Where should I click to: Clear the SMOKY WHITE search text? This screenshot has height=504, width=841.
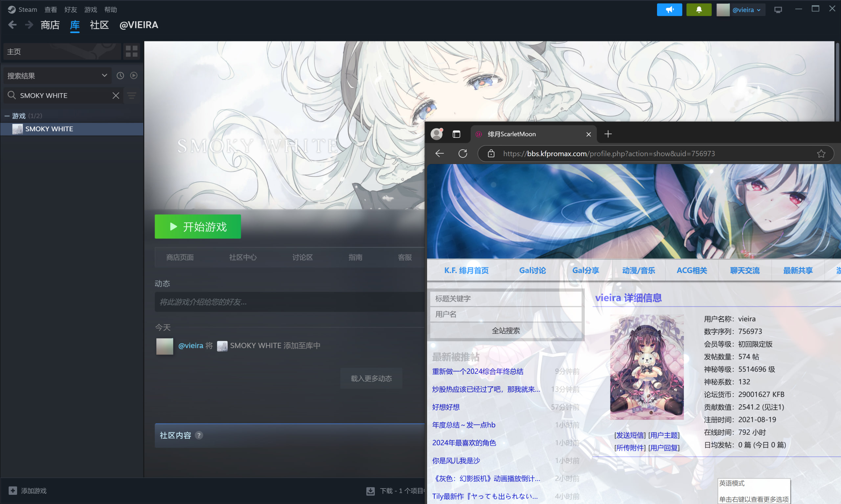(x=116, y=95)
